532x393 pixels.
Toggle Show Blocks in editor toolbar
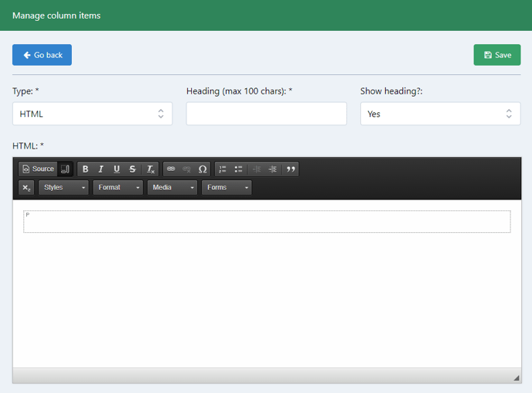(x=65, y=169)
